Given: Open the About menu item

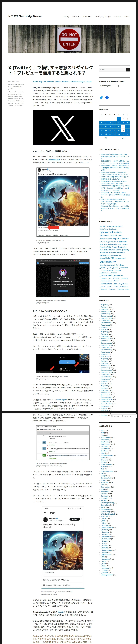Looking at the screenshot, I should pos(127,17).
